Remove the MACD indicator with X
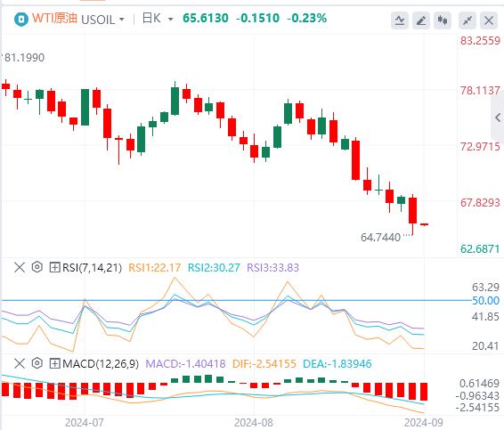 [x=20, y=364]
